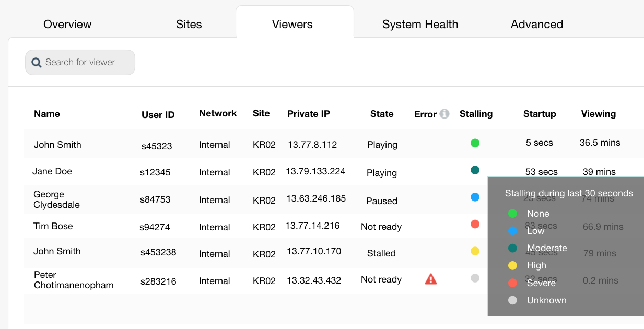The height and width of the screenshot is (329, 644).
Task: Click the Stalling column header
Action: 476,114
